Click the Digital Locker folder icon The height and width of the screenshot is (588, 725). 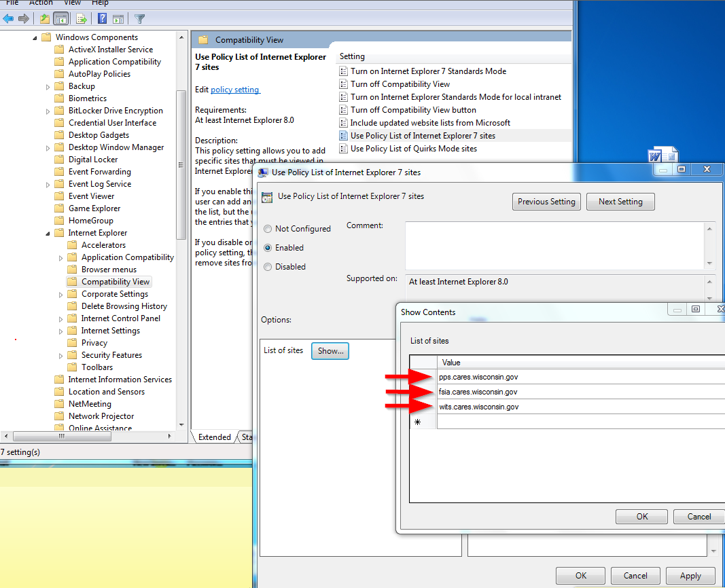click(59, 160)
